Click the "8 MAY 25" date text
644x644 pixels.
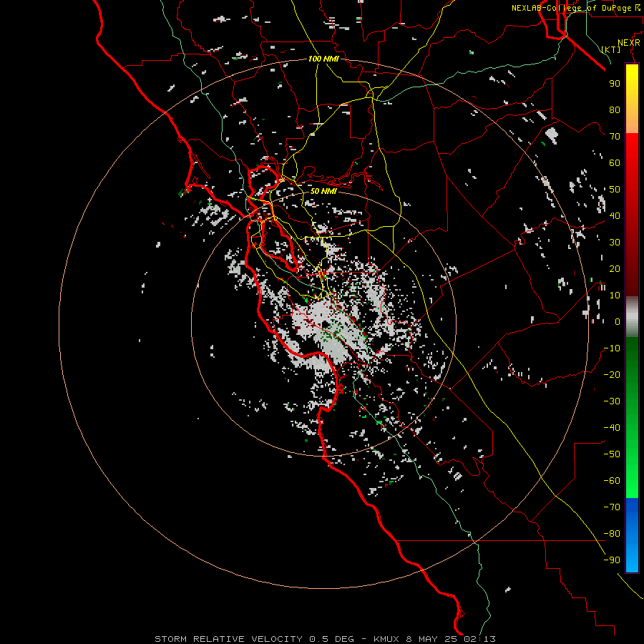coord(431,639)
